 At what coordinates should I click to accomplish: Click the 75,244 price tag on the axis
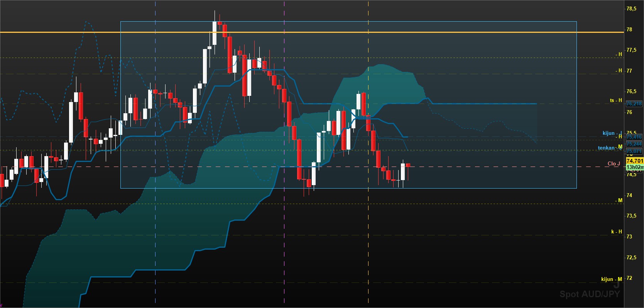click(634, 144)
